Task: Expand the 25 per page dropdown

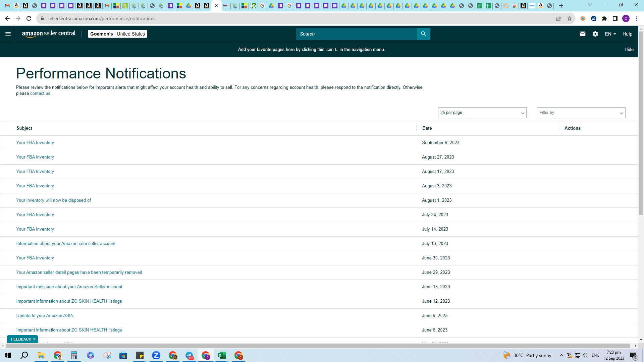Action: click(x=482, y=113)
